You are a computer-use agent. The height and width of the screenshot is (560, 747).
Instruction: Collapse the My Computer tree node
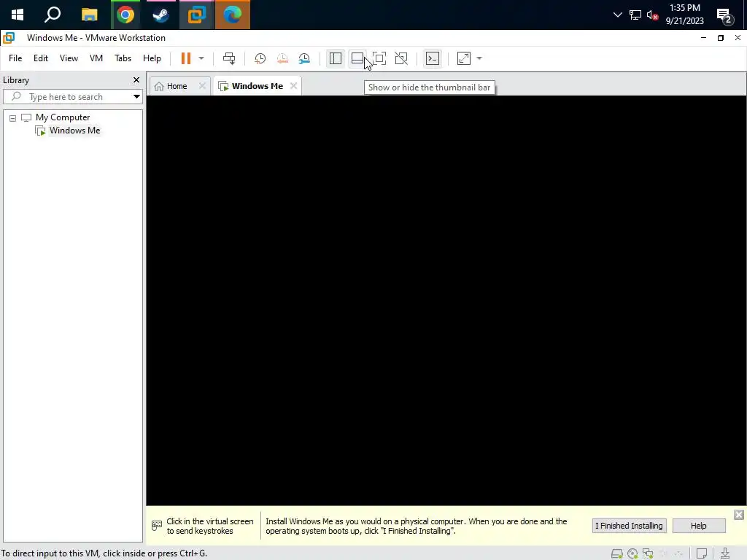[13, 117]
